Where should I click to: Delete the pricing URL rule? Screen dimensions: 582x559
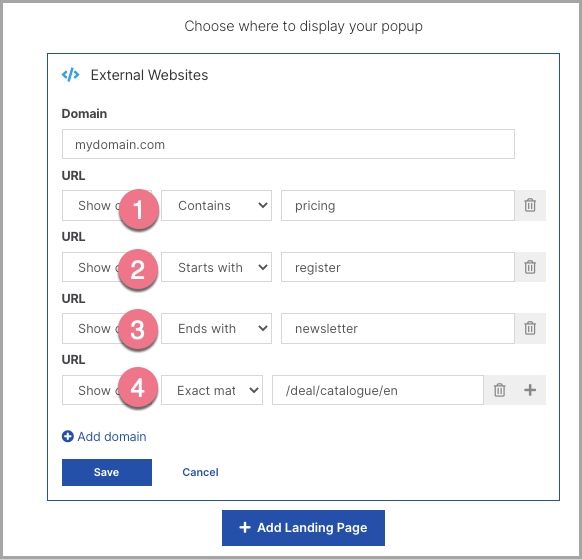[x=530, y=205]
